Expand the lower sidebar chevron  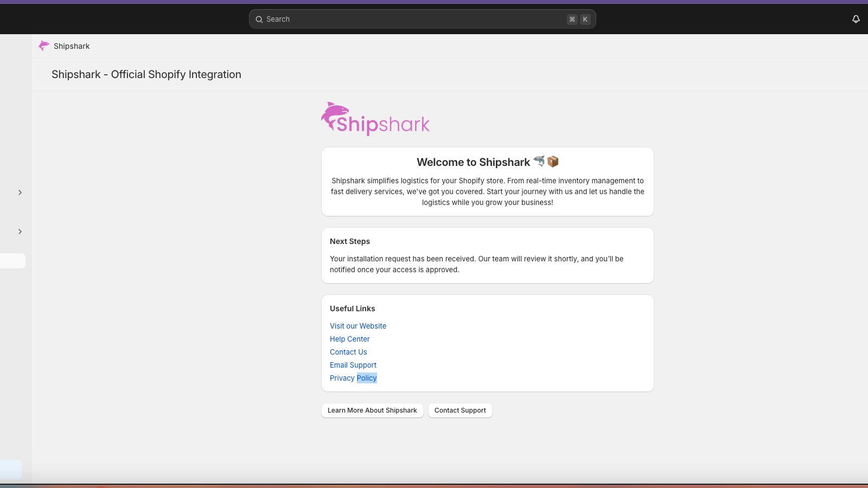tap(20, 232)
